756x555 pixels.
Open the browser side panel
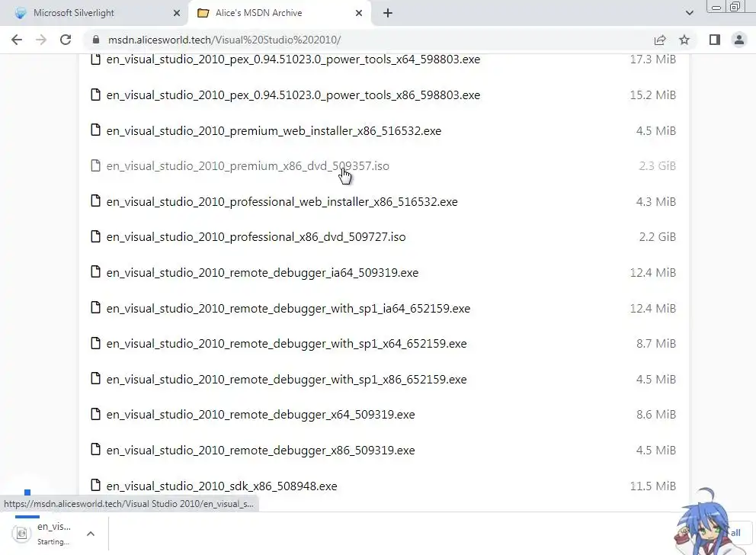(715, 40)
